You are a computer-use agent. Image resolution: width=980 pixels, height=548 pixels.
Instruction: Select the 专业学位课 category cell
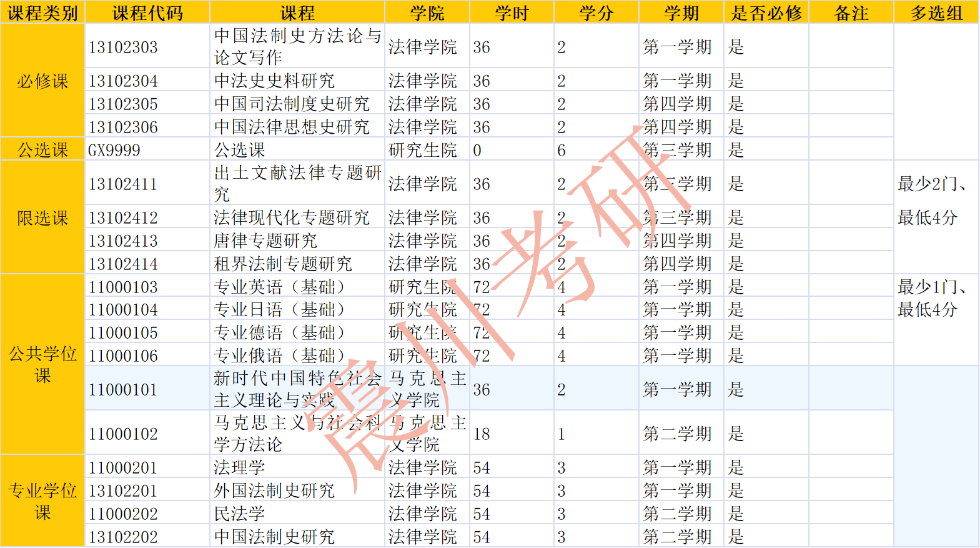point(42,502)
